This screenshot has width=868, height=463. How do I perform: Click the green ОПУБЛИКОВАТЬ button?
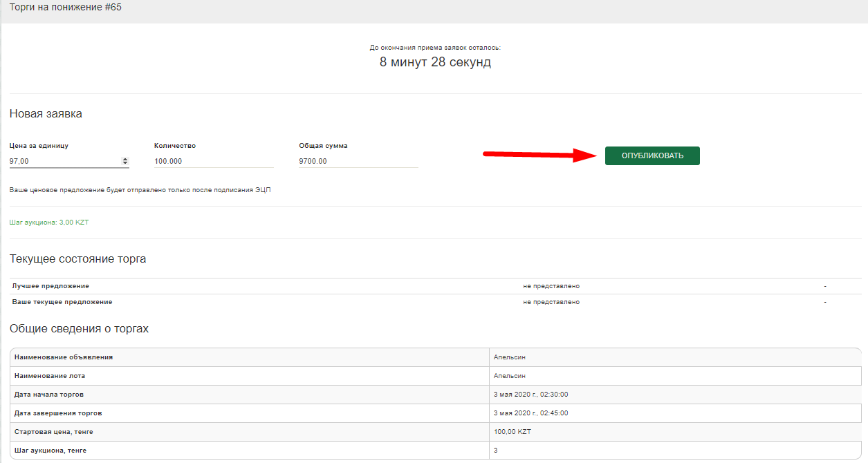652,155
